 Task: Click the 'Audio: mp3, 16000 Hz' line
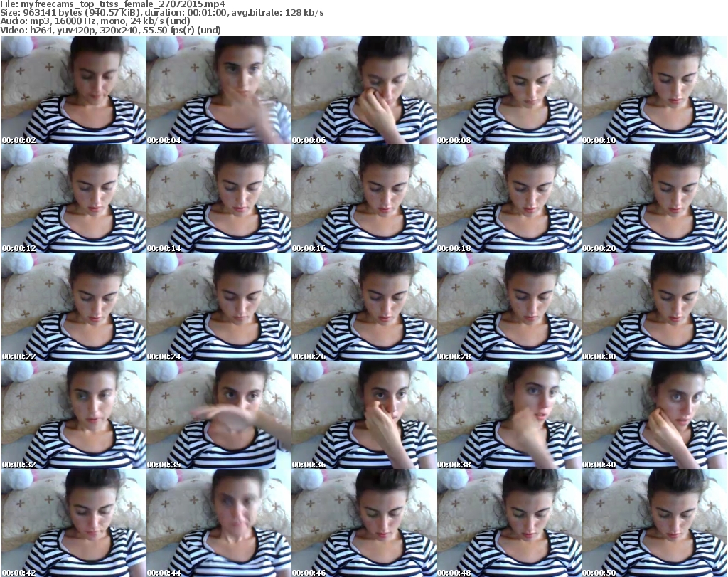click(95, 21)
